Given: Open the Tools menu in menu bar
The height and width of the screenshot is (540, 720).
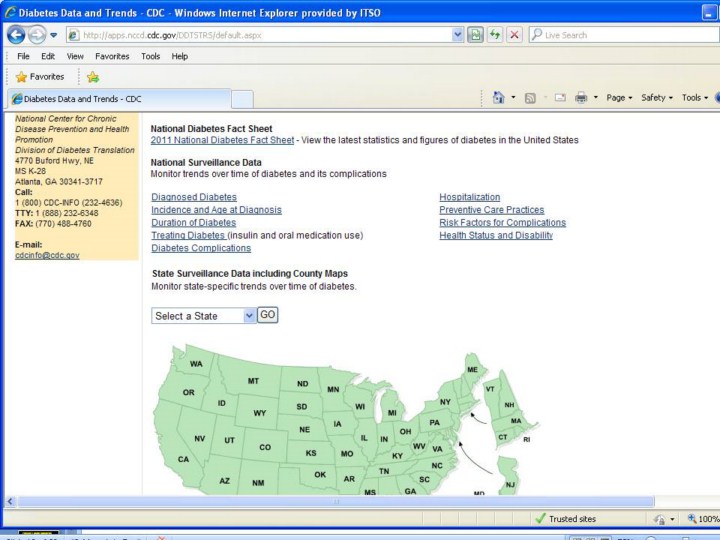Looking at the screenshot, I should point(150,56).
